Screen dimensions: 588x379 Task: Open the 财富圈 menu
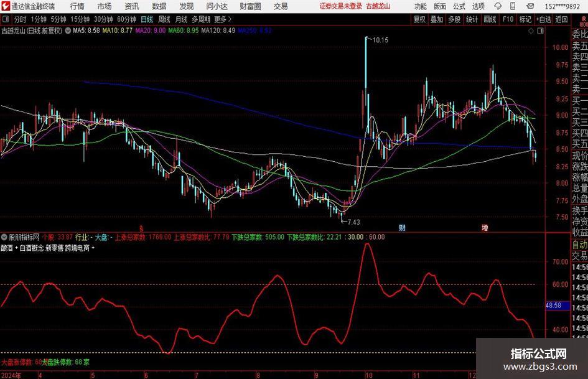click(x=250, y=6)
